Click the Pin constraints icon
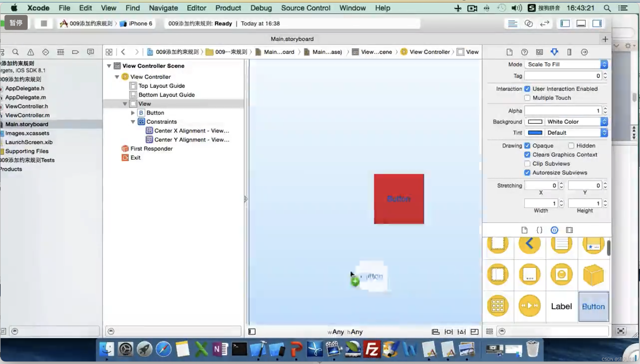The height and width of the screenshot is (364, 640). coord(449,332)
